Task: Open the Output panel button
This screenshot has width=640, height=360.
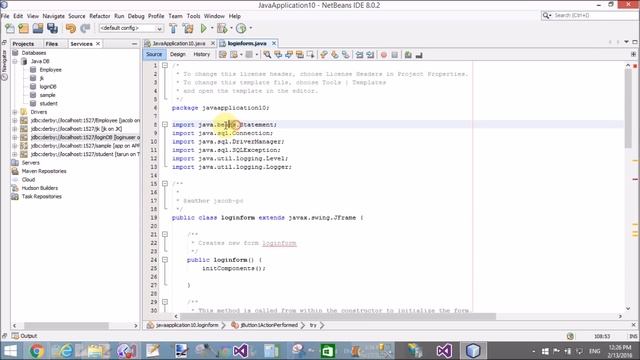Action: (x=24, y=336)
